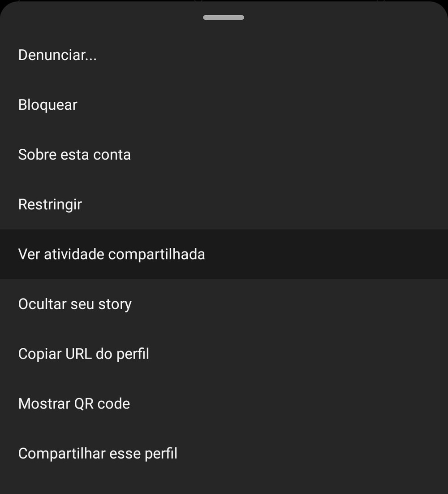This screenshot has height=494, width=448.
Task: Open Sobre esta conta
Action: click(x=74, y=155)
